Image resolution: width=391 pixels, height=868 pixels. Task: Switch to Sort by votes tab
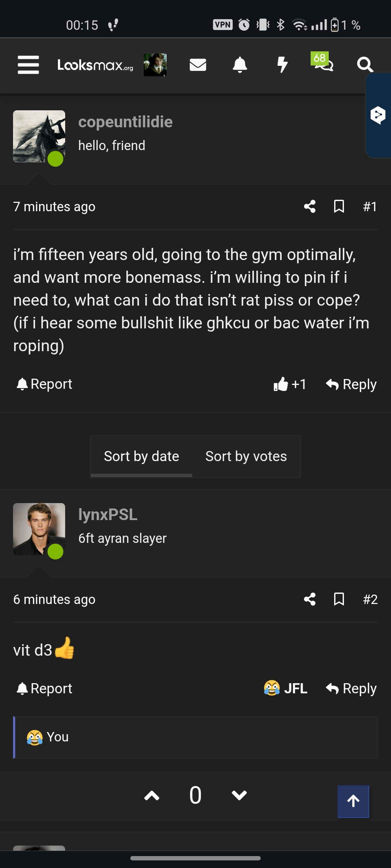[246, 456]
